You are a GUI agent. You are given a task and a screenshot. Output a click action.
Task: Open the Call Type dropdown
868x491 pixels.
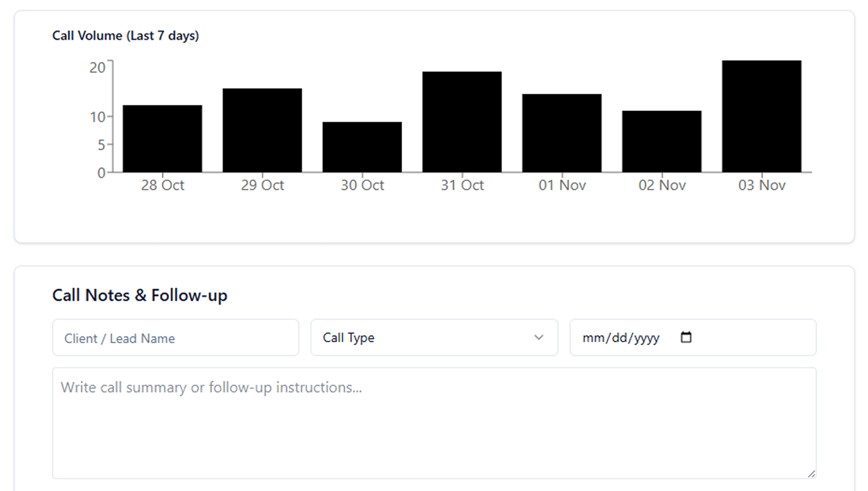pos(434,337)
